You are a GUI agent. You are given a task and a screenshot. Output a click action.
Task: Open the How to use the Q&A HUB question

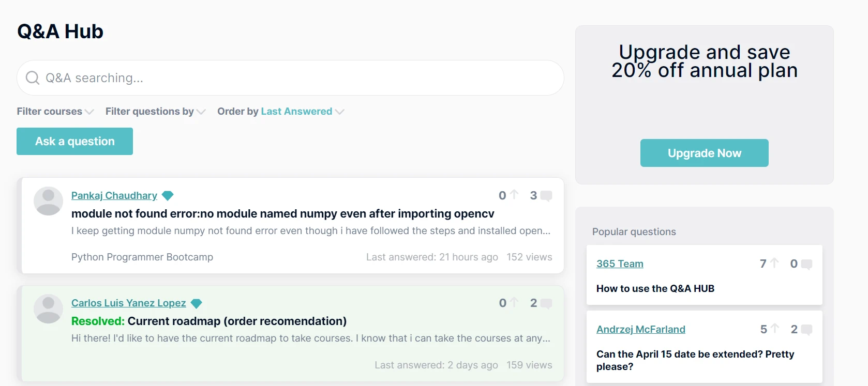click(655, 289)
